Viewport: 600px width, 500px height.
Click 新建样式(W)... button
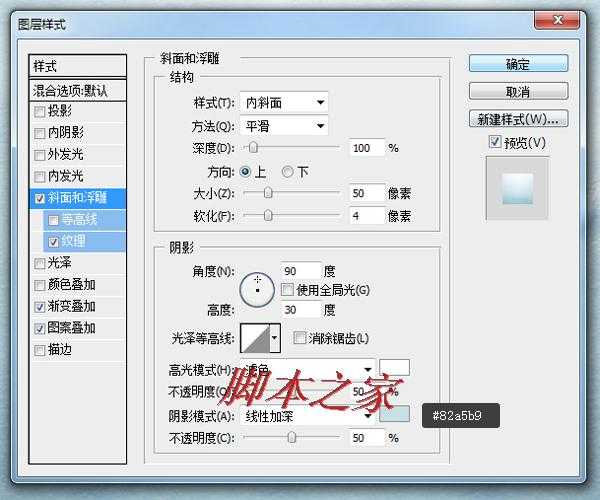coord(518,119)
